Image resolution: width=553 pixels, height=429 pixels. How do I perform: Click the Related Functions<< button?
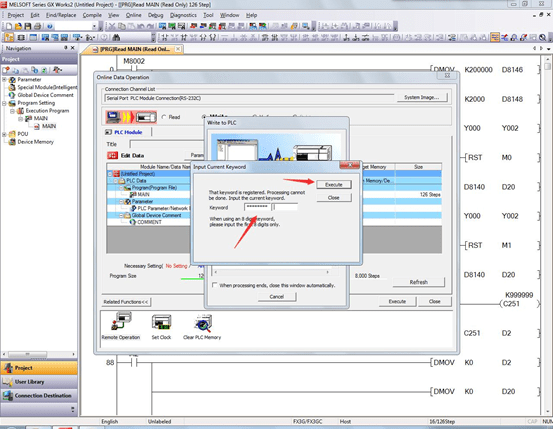point(126,302)
